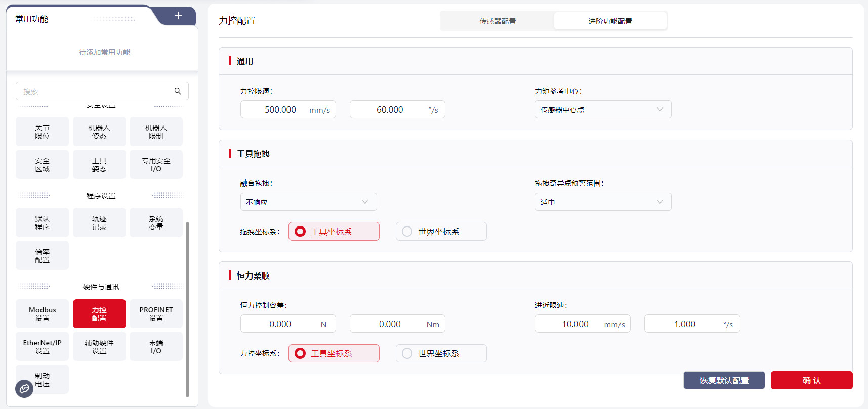
Task: Switch to the 进阶功能配置 tab
Action: pyautogui.click(x=610, y=21)
